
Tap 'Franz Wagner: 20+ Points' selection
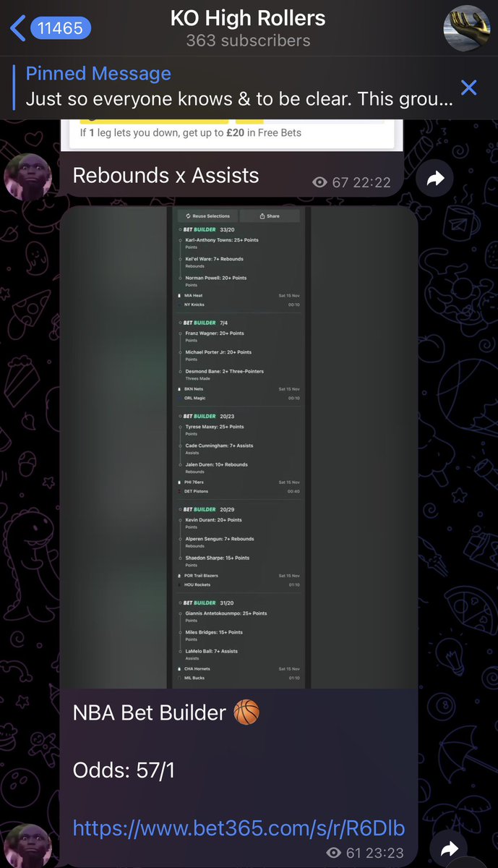215,333
